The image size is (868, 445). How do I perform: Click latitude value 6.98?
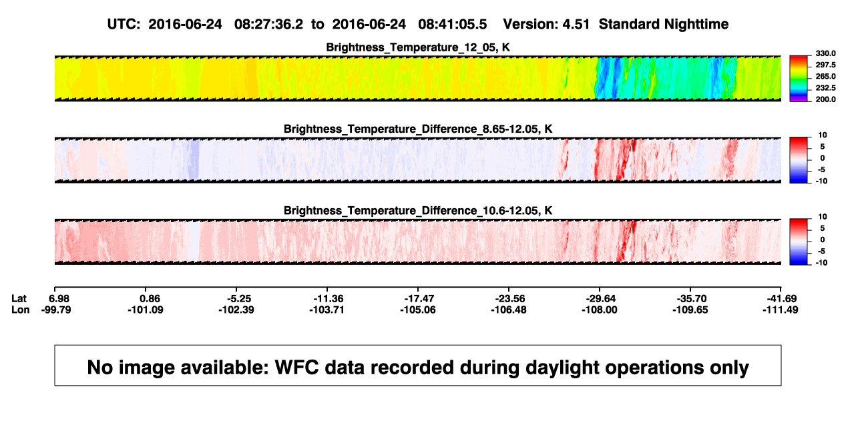[x=60, y=298]
